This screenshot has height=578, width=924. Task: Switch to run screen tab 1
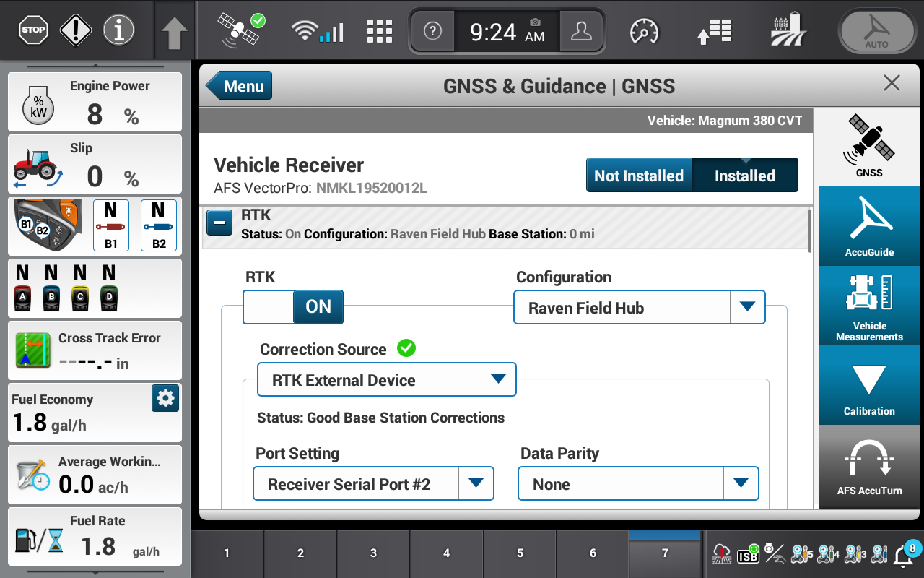click(227, 553)
